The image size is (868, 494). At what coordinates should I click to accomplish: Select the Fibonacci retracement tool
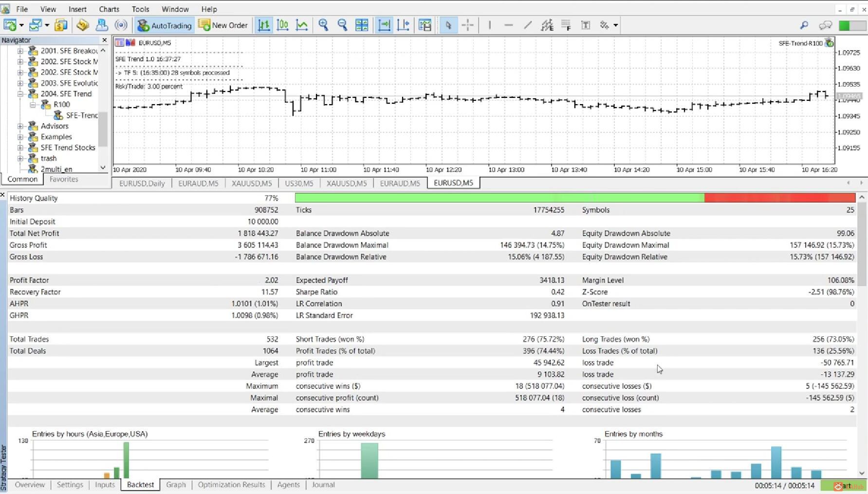tap(566, 25)
